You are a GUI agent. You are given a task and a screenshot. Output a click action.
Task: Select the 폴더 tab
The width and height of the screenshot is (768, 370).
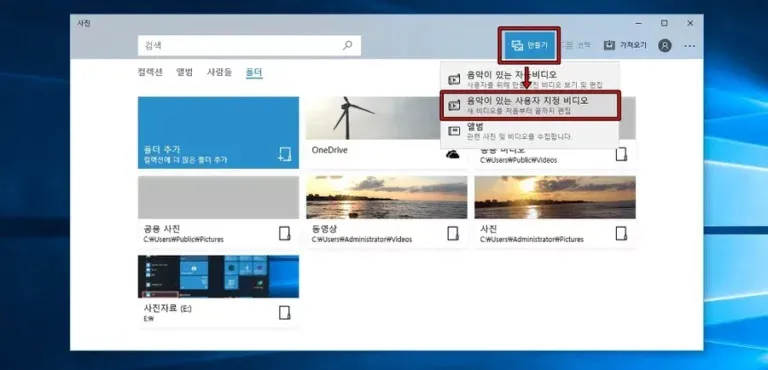point(254,73)
